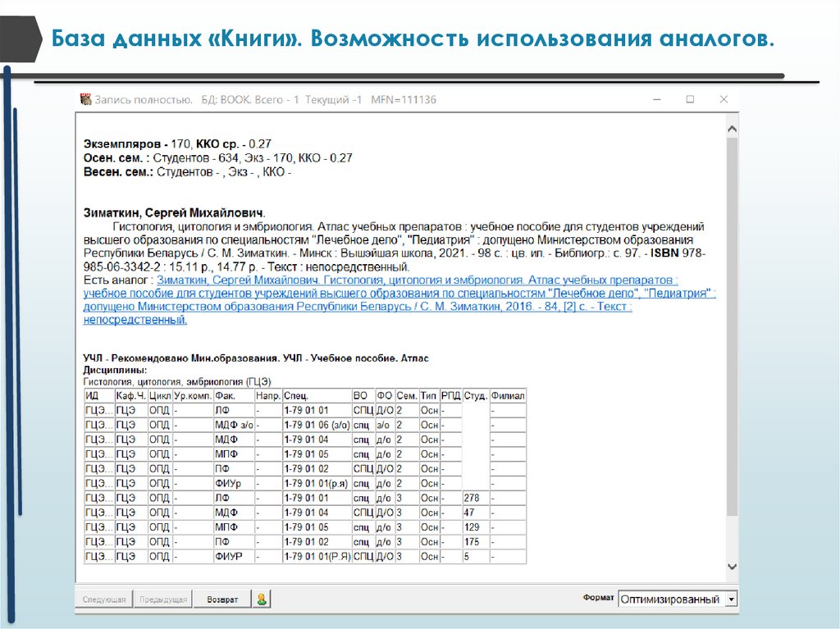Viewport: 840px width, 629px height.
Task: Click the ФИУр faculty cell
Action: pos(233,483)
